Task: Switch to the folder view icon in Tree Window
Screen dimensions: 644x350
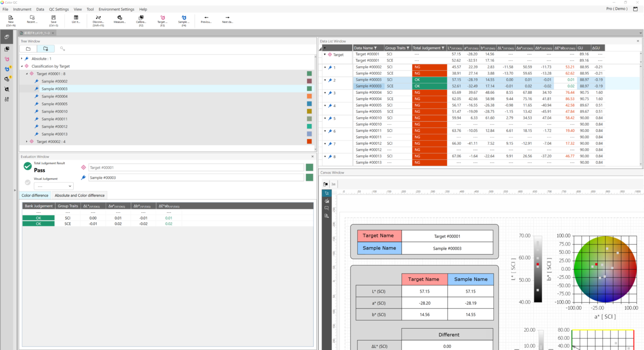Action: click(28, 48)
